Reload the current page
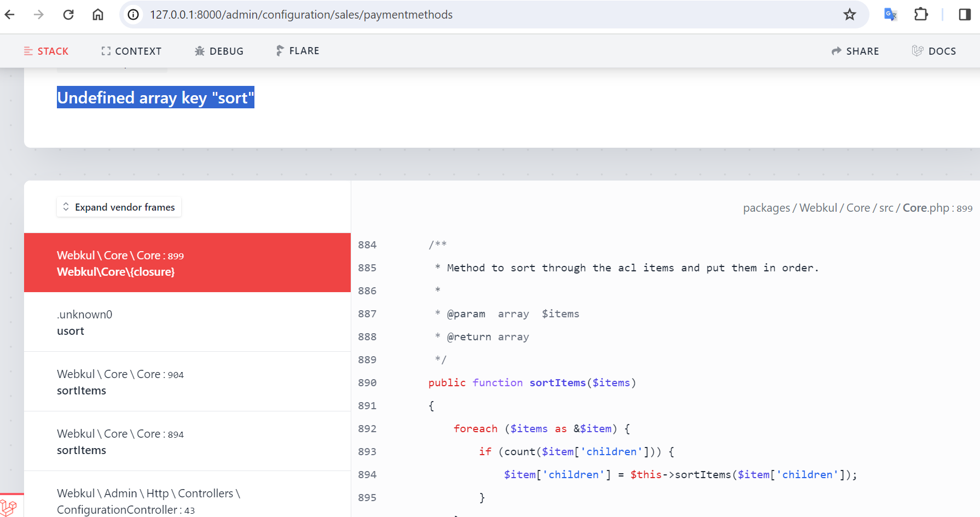The height and width of the screenshot is (517, 980). click(x=68, y=15)
